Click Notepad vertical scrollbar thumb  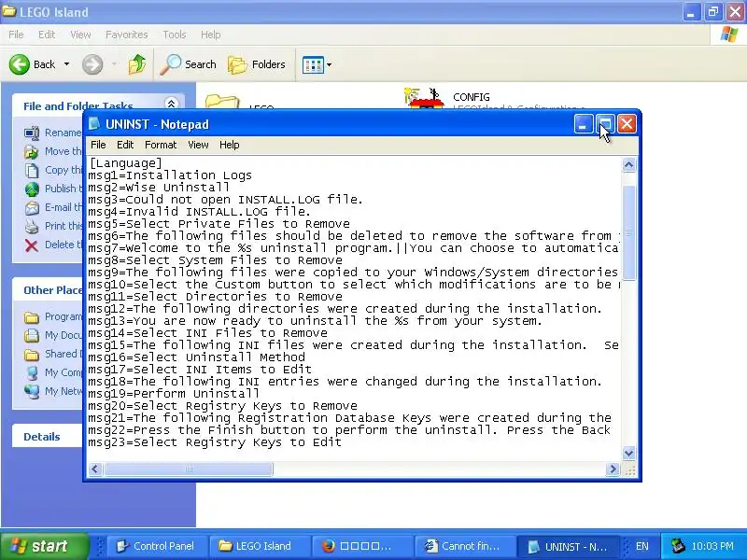click(628, 232)
